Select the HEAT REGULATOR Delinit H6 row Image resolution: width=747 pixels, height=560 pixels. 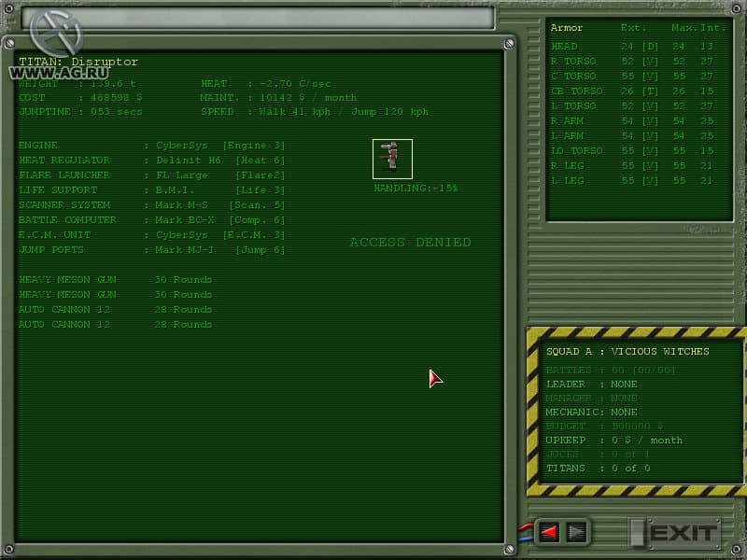pyautogui.click(x=151, y=160)
